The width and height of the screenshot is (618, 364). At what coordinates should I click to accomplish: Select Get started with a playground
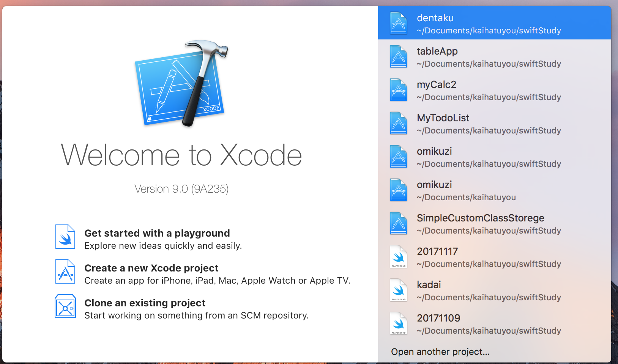coord(157,233)
